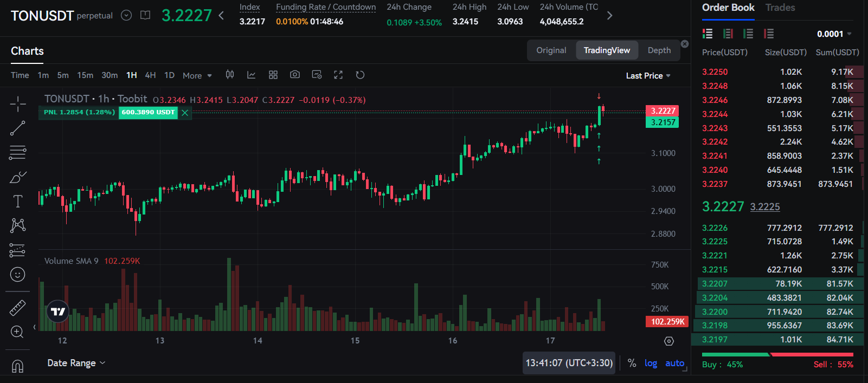Close the chart view selector

pos(685,44)
